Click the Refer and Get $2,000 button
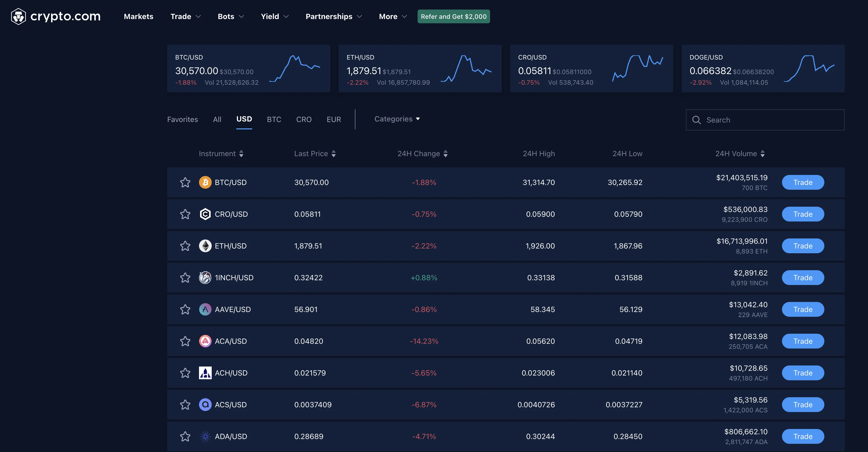868x452 pixels. (x=454, y=16)
